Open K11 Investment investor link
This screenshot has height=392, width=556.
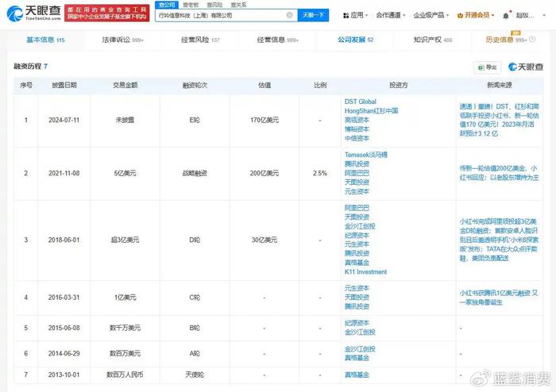pyautogui.click(x=365, y=272)
